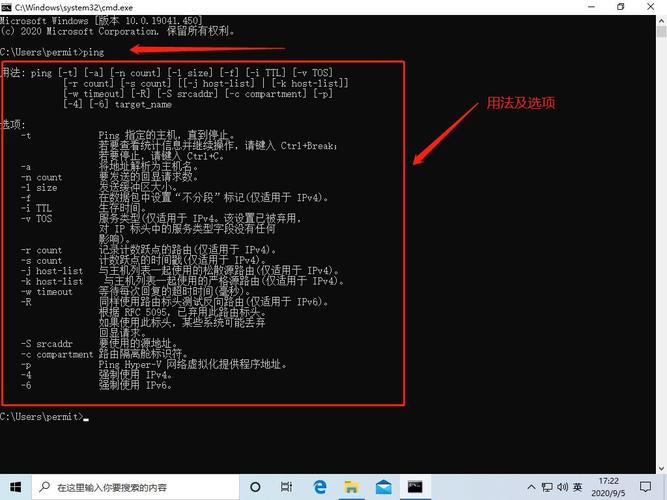Click the '-l size' option text

[39, 188]
